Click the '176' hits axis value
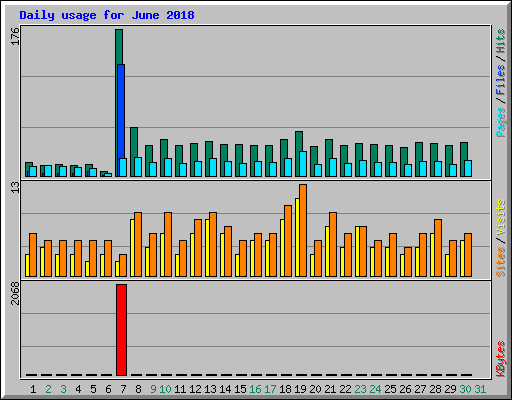 pos(15,36)
